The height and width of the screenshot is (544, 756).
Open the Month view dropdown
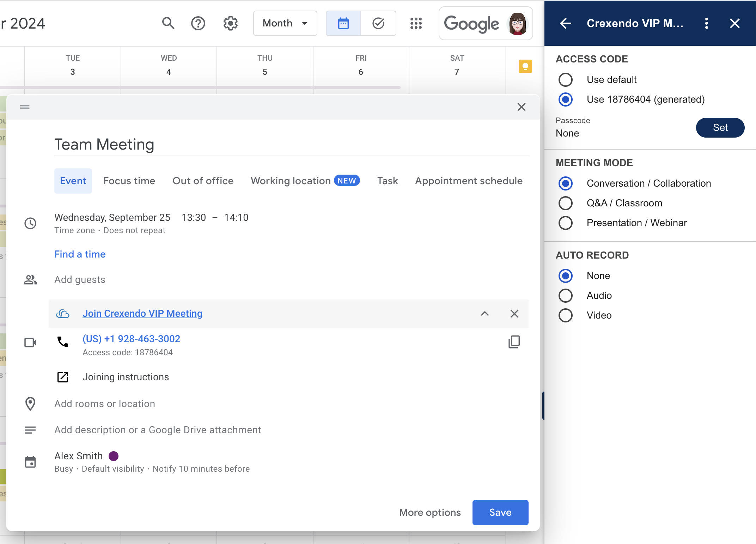click(x=285, y=23)
